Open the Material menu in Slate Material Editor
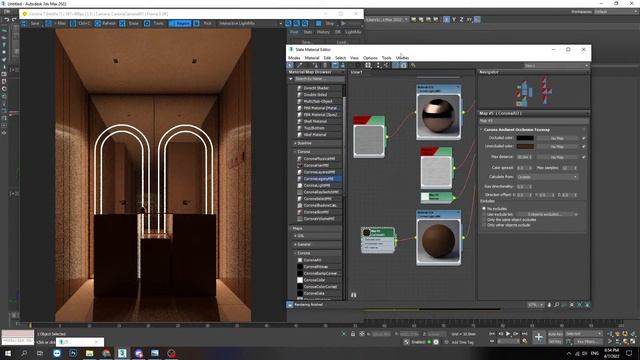Viewport: 640px width, 360px height. (312, 58)
